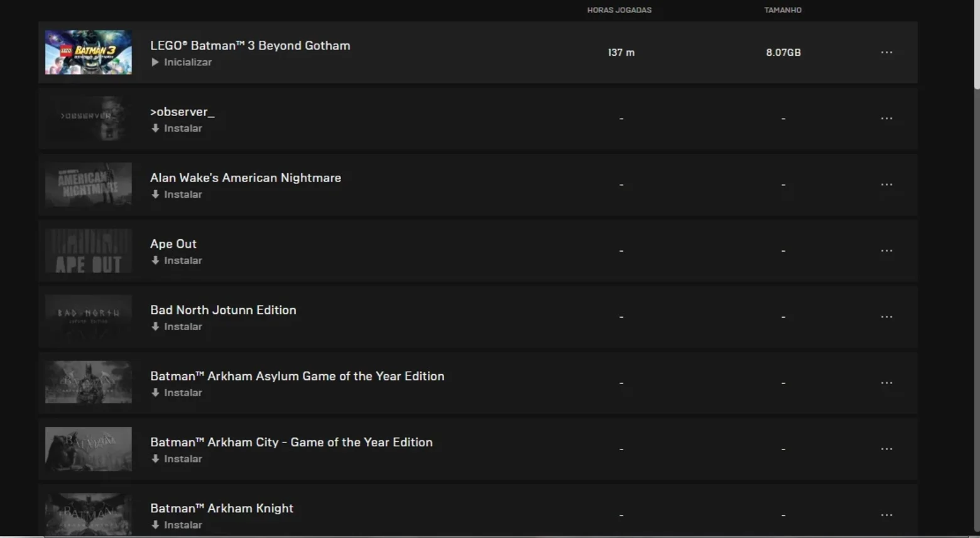The image size is (980, 538).
Task: Click download arrow icon under Batman Arkham Knight
Action: pyautogui.click(x=155, y=525)
